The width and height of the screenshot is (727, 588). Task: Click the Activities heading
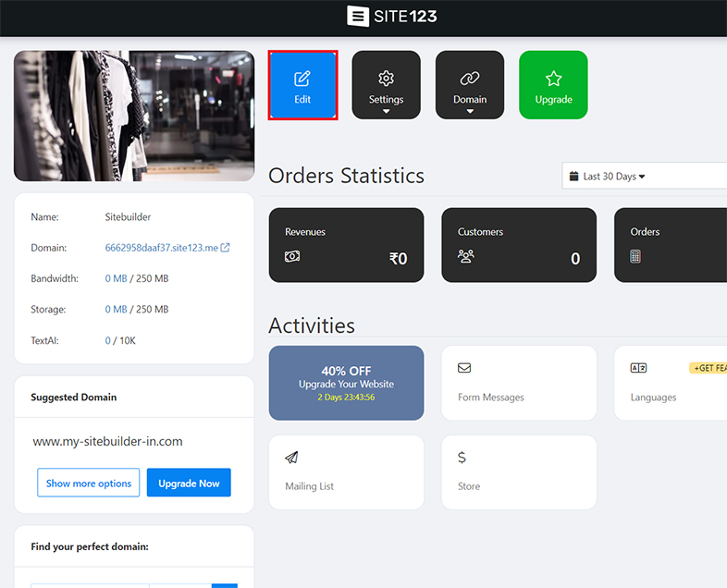[312, 325]
